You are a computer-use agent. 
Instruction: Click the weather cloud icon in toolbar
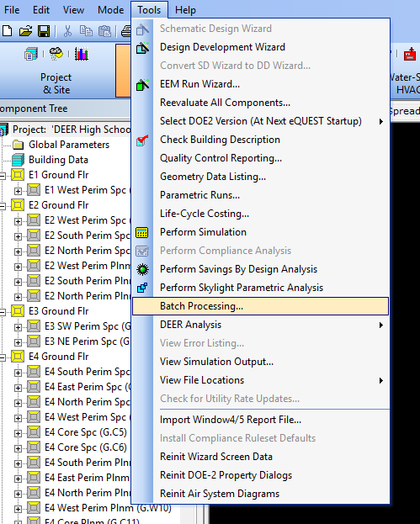point(56,54)
